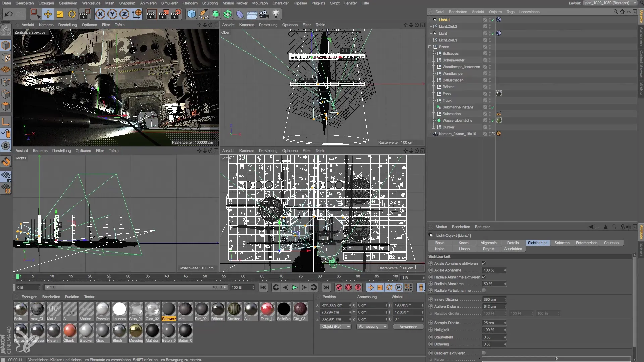Click the Light bulb icon
This screenshot has height=362, width=644.
click(276, 14)
